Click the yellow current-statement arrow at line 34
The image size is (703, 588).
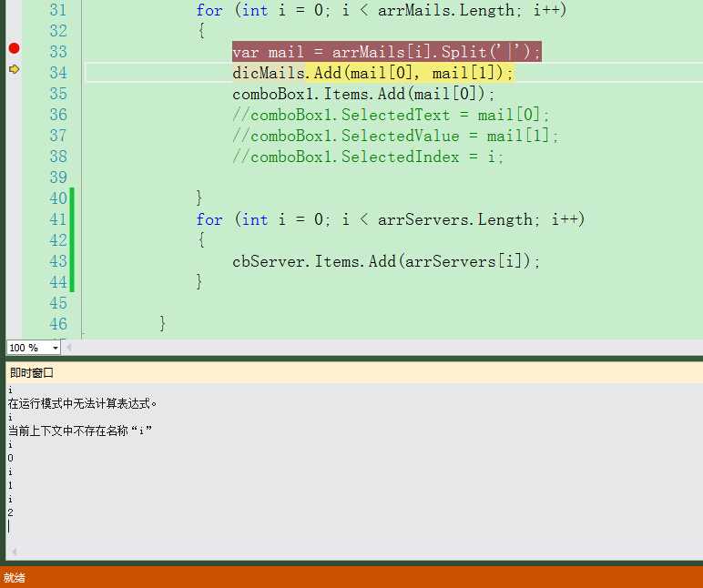click(14, 69)
